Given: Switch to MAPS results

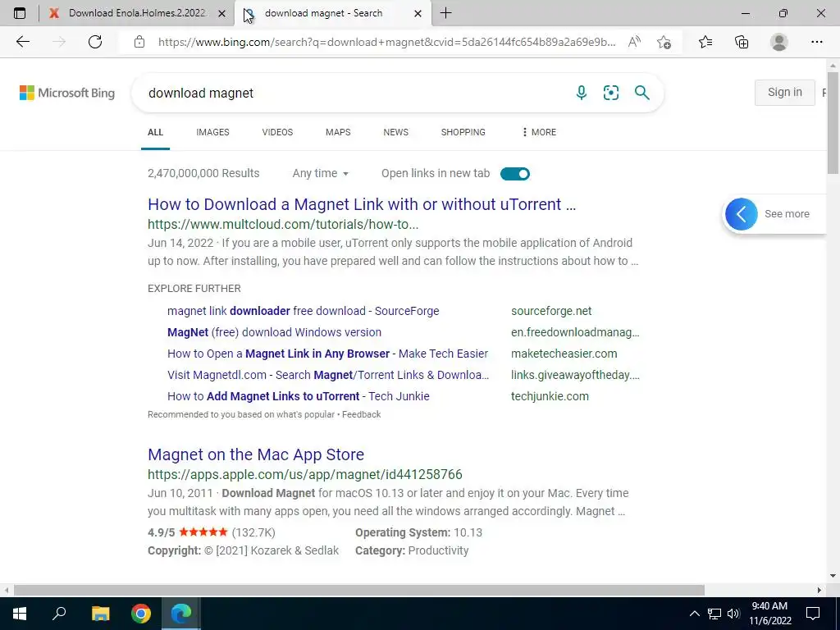Looking at the screenshot, I should (338, 132).
